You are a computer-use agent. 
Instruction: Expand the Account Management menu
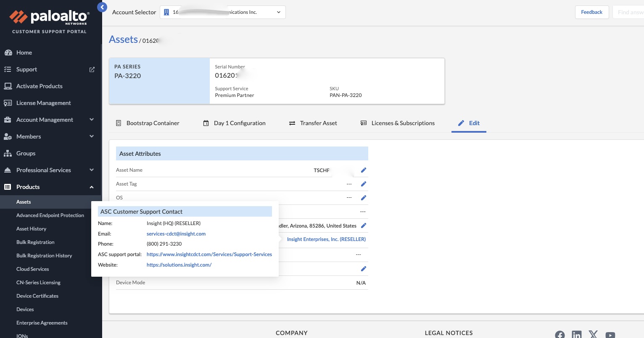(92, 120)
